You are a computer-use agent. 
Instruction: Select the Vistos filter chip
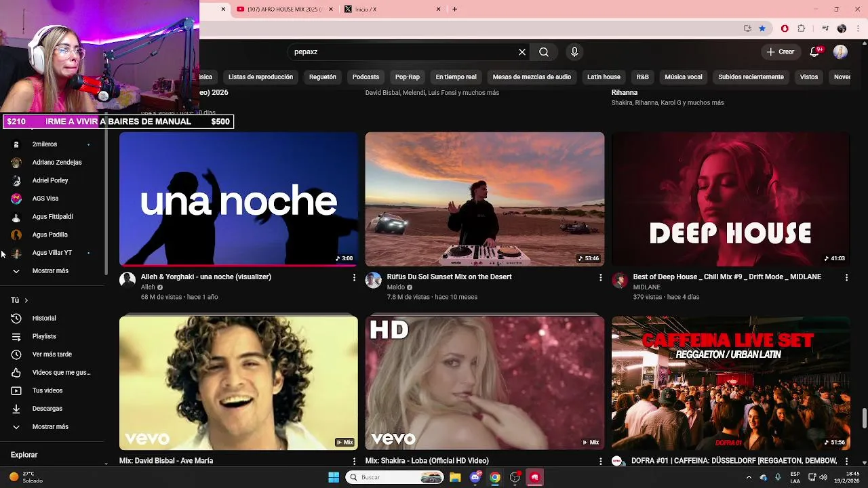point(809,77)
